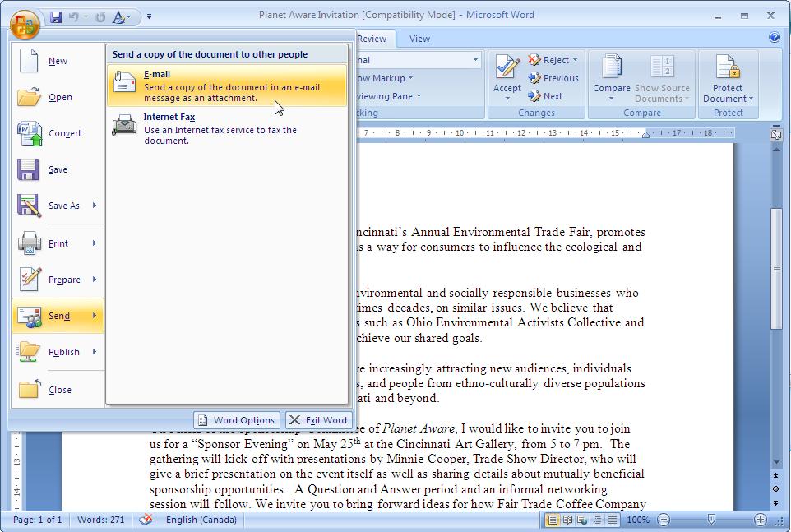Click the Prepare icon
Viewport: 791px width, 532px height.
coord(30,280)
